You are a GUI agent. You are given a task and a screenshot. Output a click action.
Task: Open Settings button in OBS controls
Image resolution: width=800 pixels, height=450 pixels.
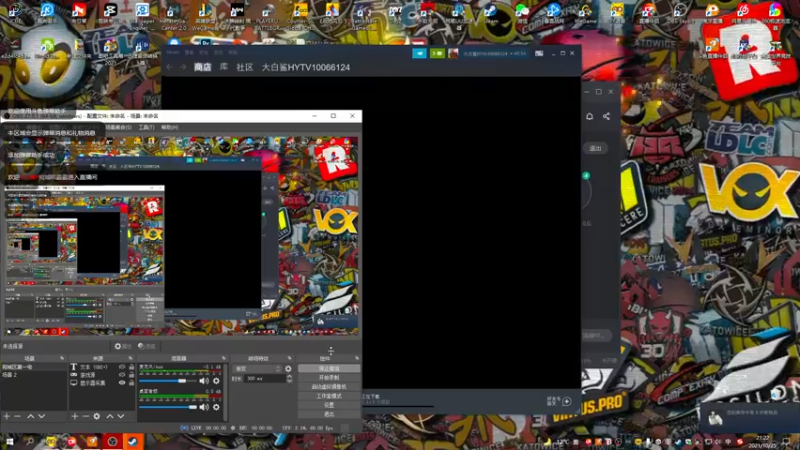click(x=329, y=405)
